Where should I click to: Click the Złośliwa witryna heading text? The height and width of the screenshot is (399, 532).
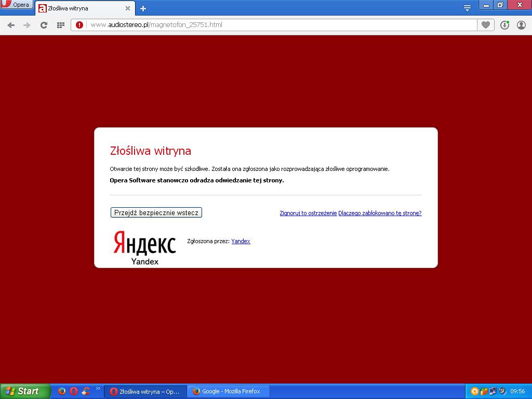[x=150, y=151]
